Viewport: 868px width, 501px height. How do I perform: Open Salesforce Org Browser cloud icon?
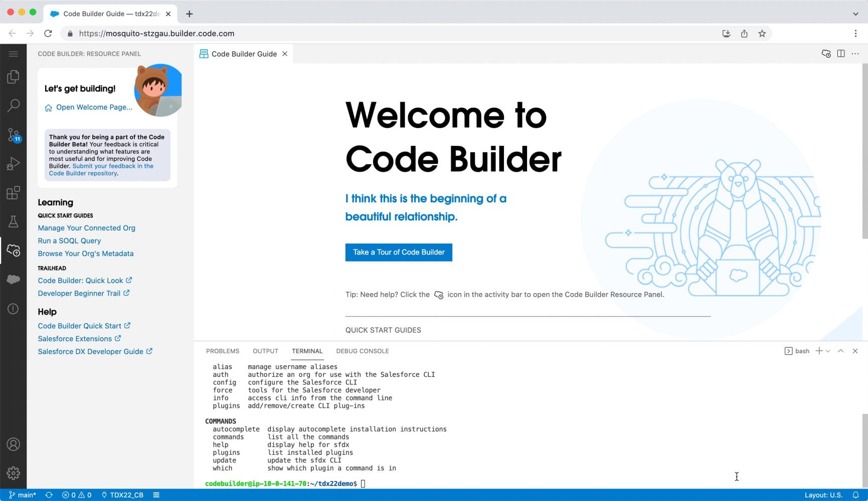14,279
